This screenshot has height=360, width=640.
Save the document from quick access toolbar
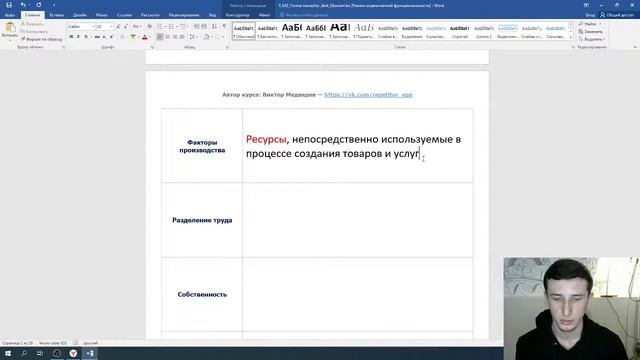point(9,5)
